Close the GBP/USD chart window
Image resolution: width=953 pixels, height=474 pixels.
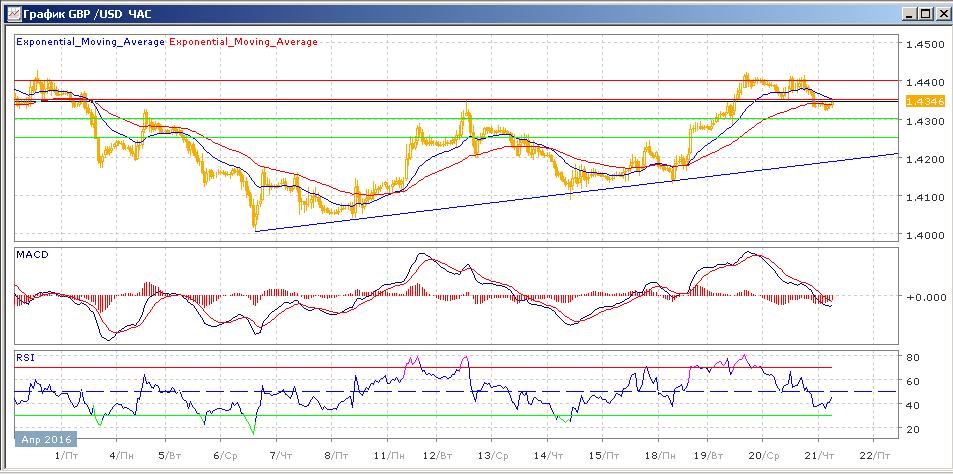pyautogui.click(x=941, y=13)
